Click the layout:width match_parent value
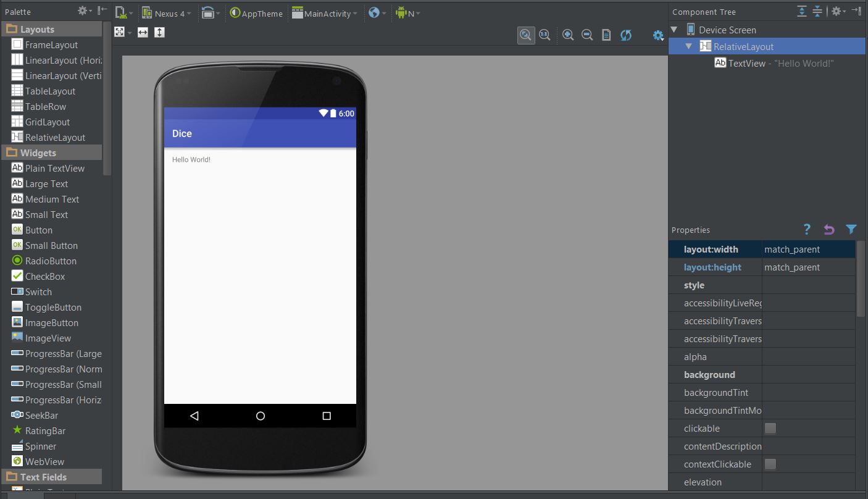The image size is (868, 499). (x=809, y=249)
